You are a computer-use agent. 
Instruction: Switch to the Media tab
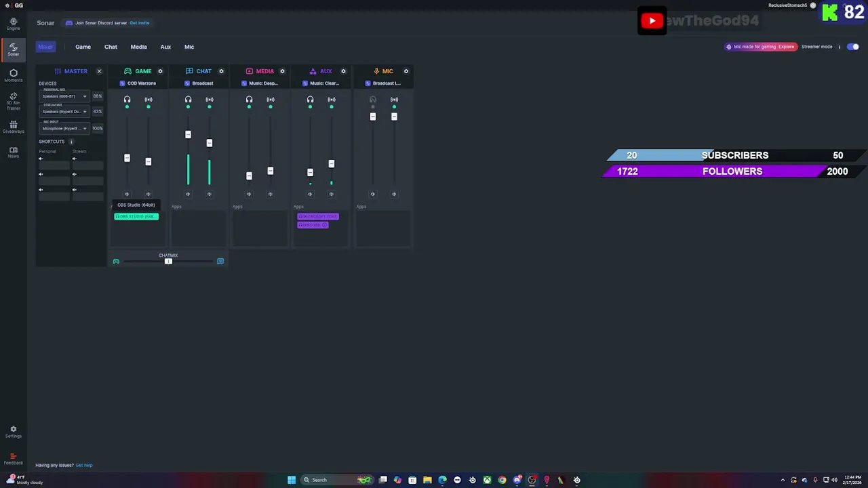(138, 47)
